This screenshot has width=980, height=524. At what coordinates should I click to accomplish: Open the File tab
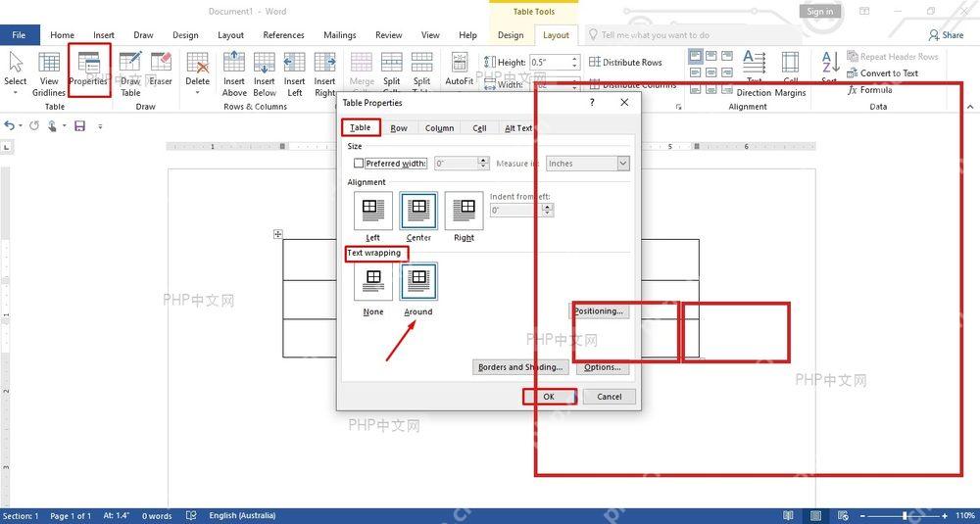[x=20, y=35]
